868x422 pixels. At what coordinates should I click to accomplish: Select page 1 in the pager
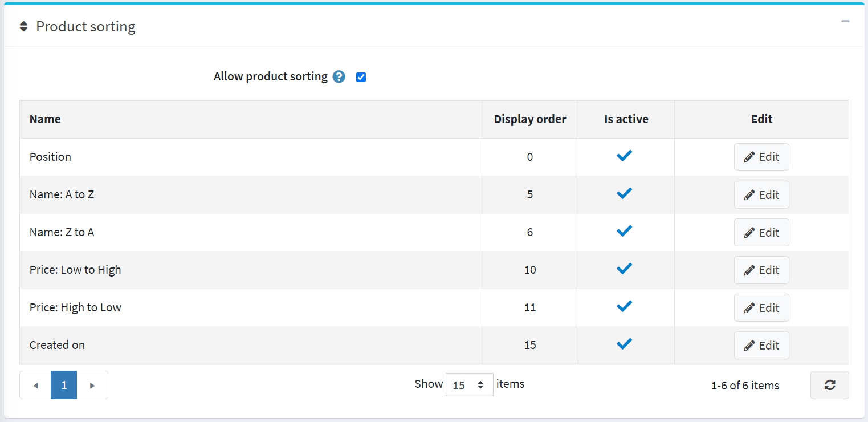click(x=64, y=386)
